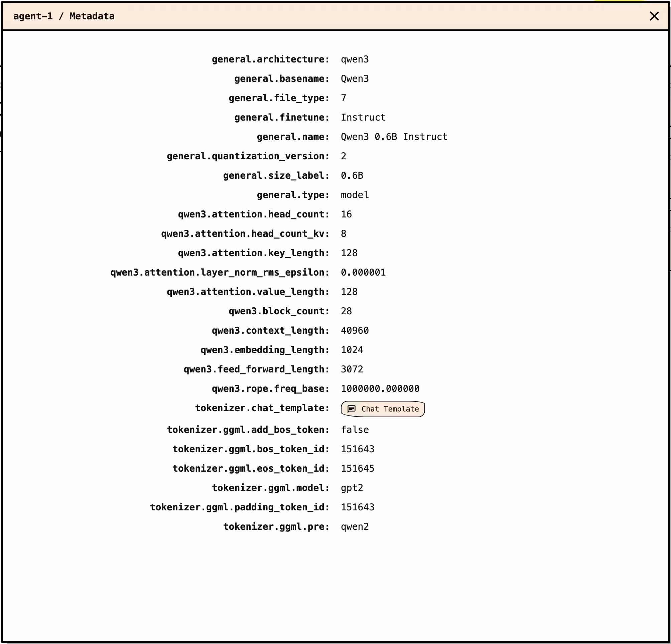Image resolution: width=671 pixels, height=644 pixels.
Task: Click the tokenizer.ggml.pre label
Action: [276, 527]
